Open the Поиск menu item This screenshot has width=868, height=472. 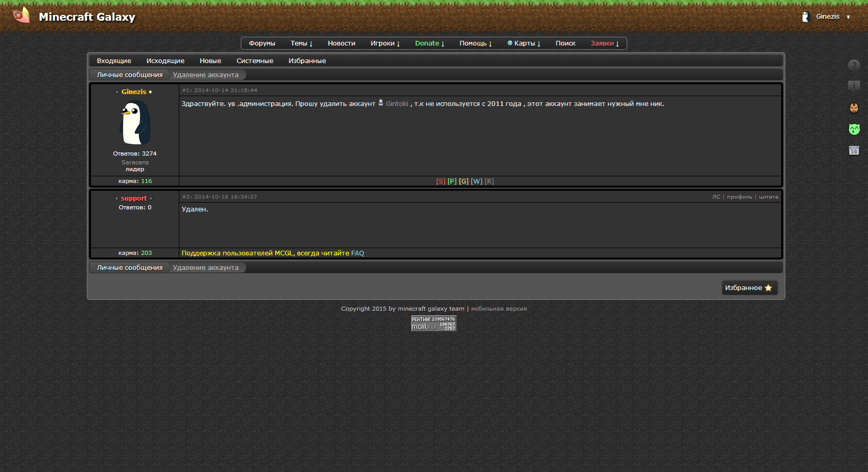[x=565, y=43]
